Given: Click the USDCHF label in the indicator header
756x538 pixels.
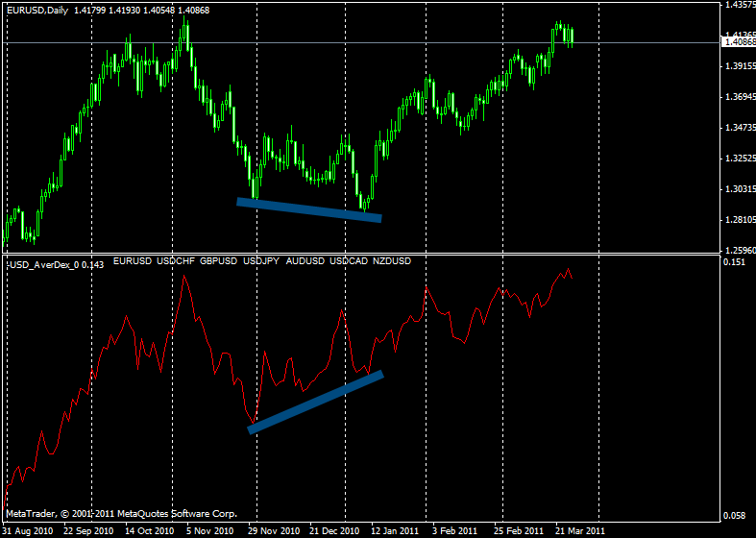Looking at the screenshot, I should click(179, 261).
